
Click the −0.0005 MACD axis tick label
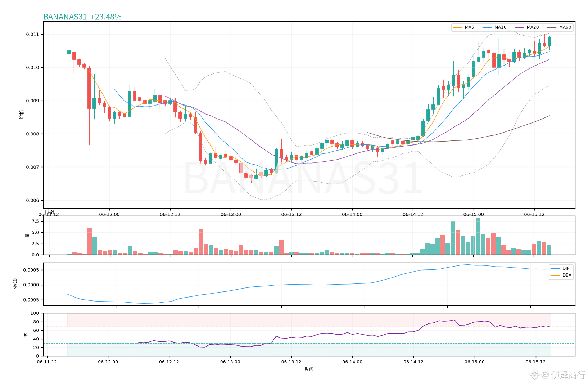(29, 300)
